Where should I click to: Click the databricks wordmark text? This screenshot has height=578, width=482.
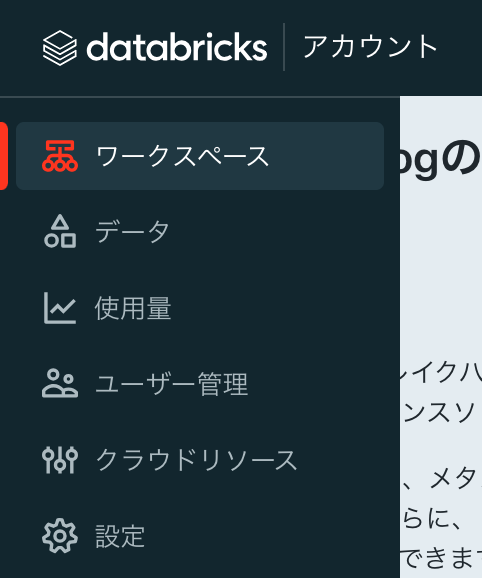[x=177, y=47]
